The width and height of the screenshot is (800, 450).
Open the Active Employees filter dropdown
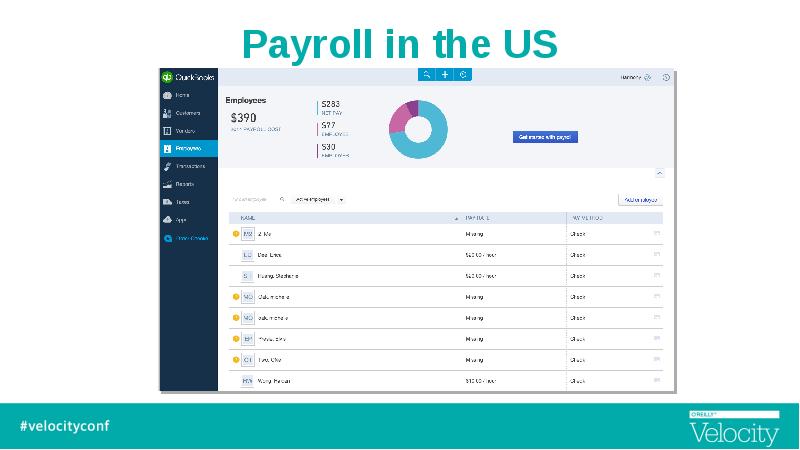[x=320, y=199]
